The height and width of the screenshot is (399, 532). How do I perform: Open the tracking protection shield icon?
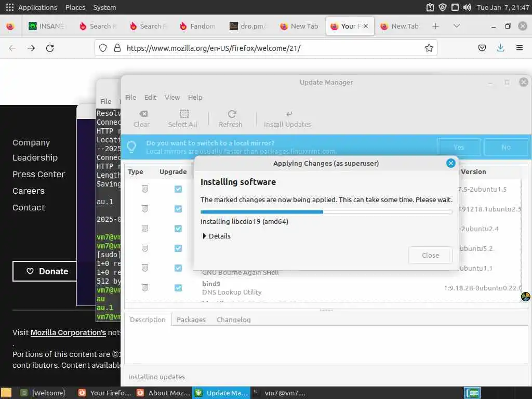[103, 48]
